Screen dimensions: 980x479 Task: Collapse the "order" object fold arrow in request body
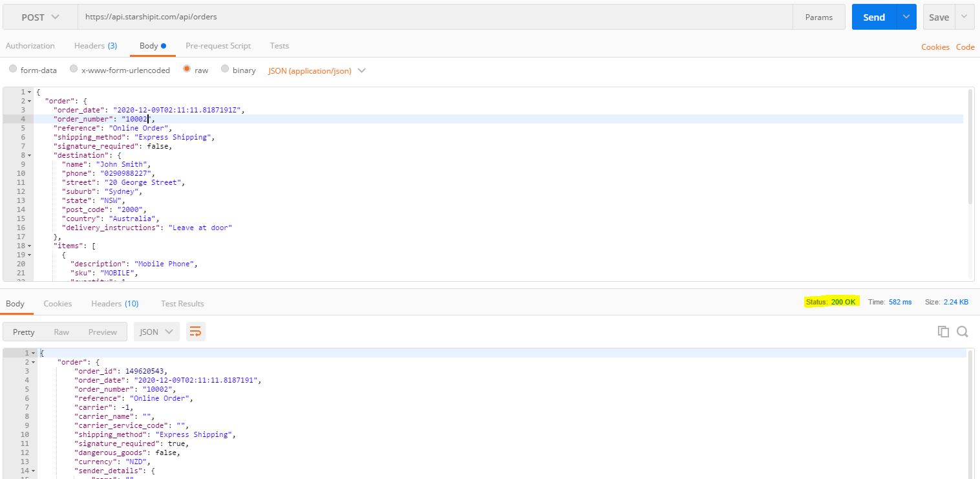[x=29, y=101]
